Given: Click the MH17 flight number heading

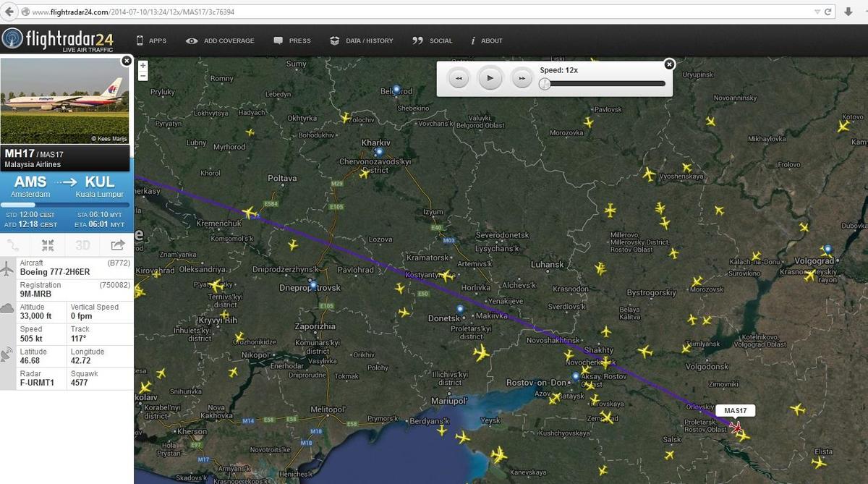Looking at the screenshot, I should (x=20, y=153).
